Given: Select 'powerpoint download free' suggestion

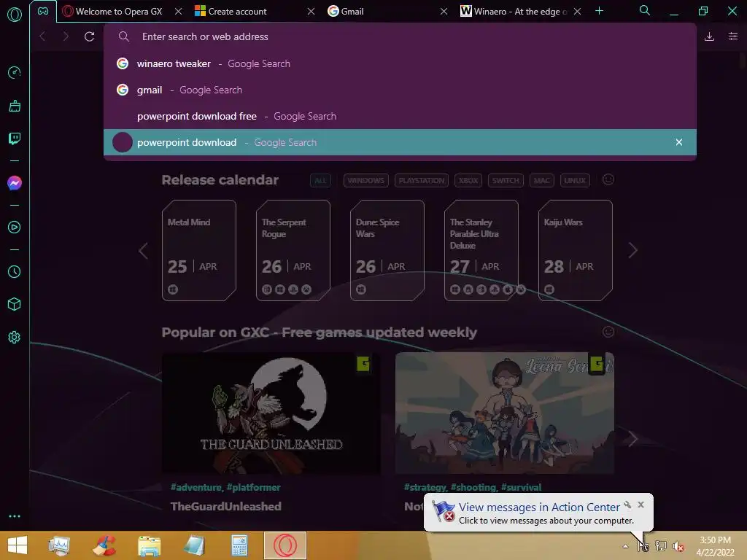Looking at the screenshot, I should click(x=400, y=116).
